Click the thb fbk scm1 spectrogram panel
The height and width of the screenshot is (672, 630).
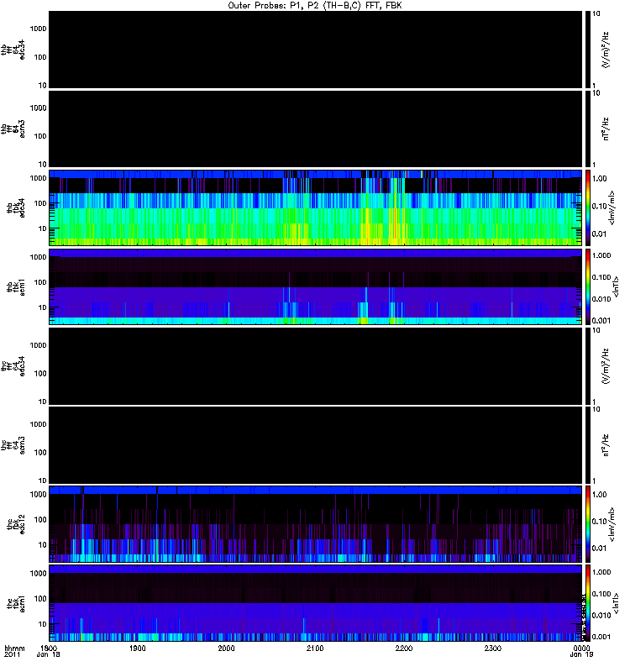click(x=315, y=286)
